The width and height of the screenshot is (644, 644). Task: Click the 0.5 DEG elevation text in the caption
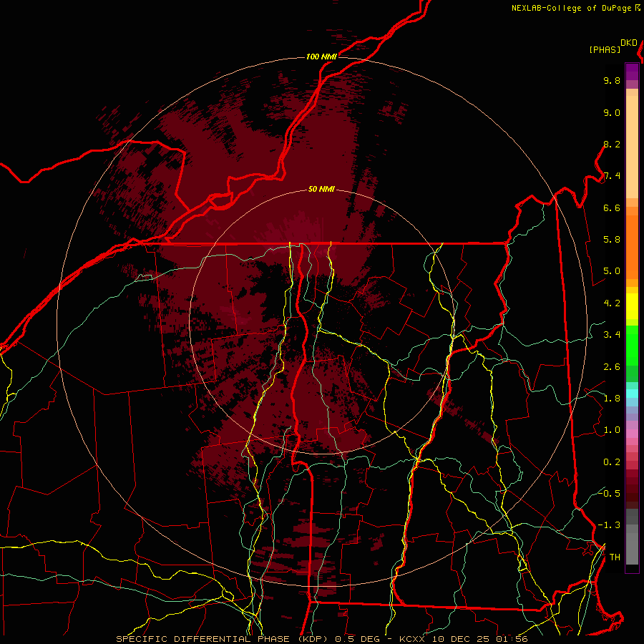pyautogui.click(x=358, y=639)
